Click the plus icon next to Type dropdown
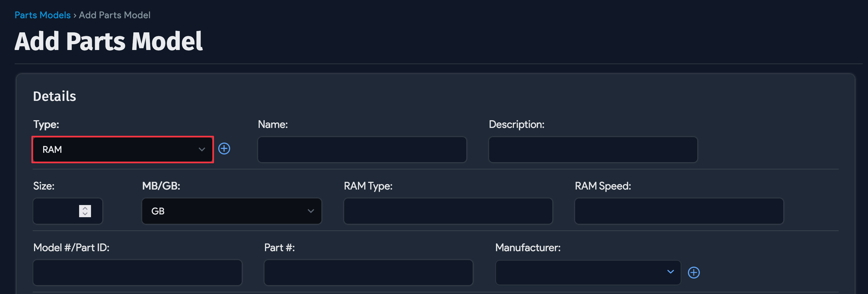This screenshot has width=868, height=294. [224, 148]
